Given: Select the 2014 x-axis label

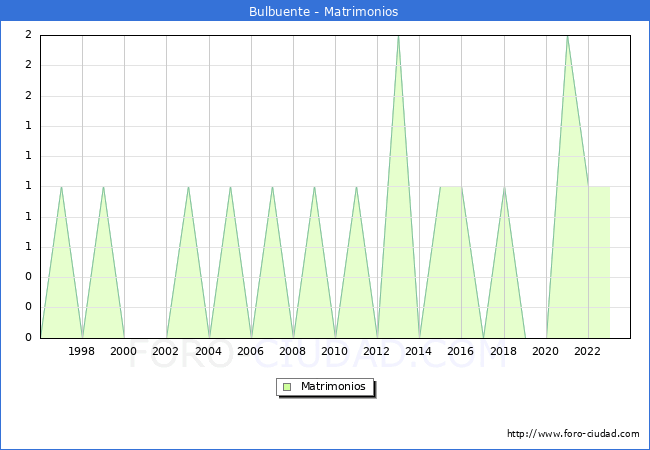Looking at the screenshot, I should pos(419,351).
